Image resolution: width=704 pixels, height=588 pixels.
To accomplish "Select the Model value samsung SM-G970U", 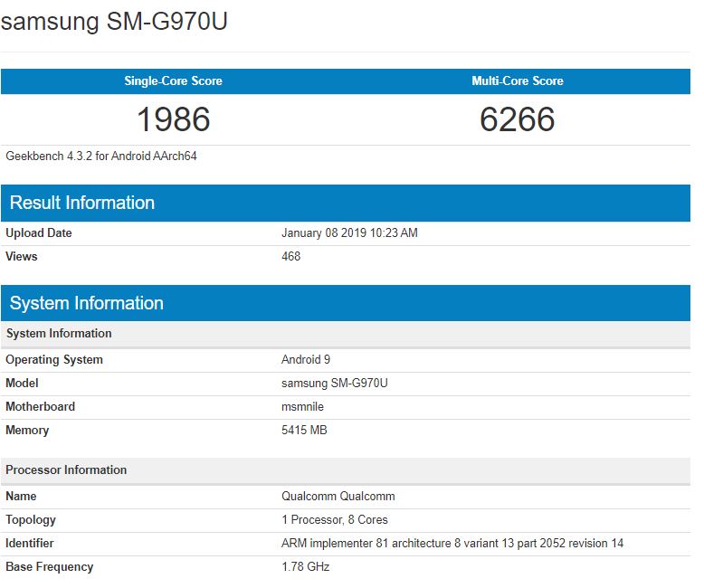I will 335,384.
